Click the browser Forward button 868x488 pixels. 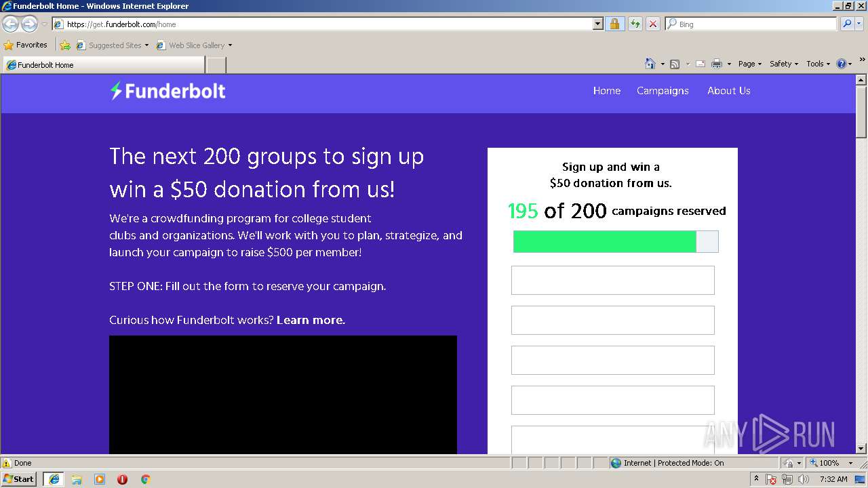(29, 24)
